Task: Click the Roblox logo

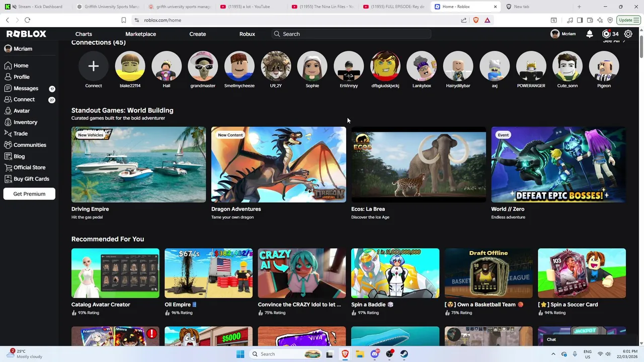Action: click(x=26, y=34)
